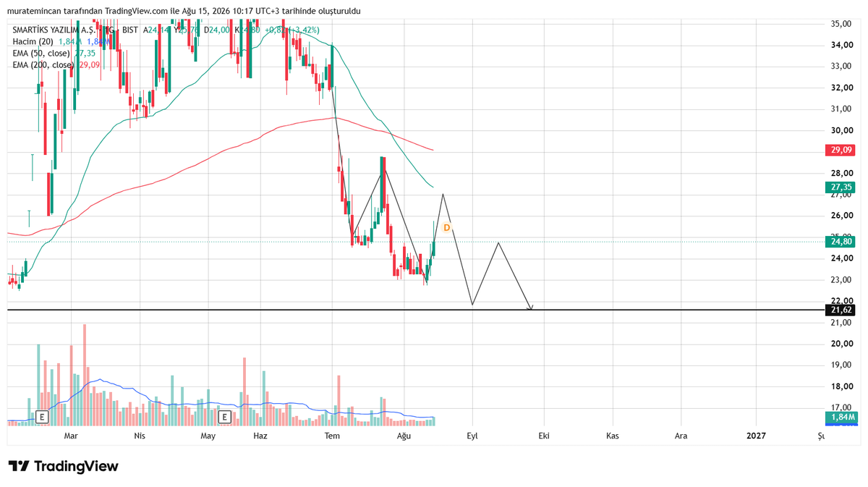Click the TradingView logo
The image size is (868, 487).
63,466
